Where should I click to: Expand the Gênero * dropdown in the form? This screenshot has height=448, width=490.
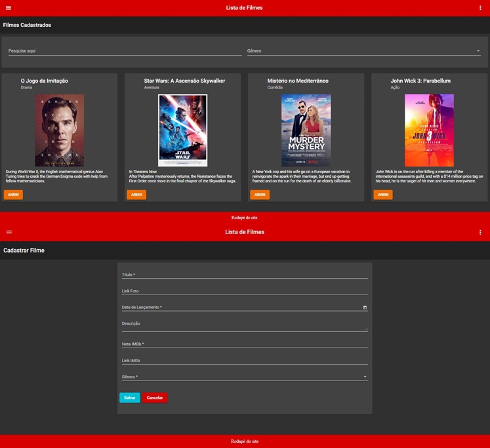tap(365, 377)
